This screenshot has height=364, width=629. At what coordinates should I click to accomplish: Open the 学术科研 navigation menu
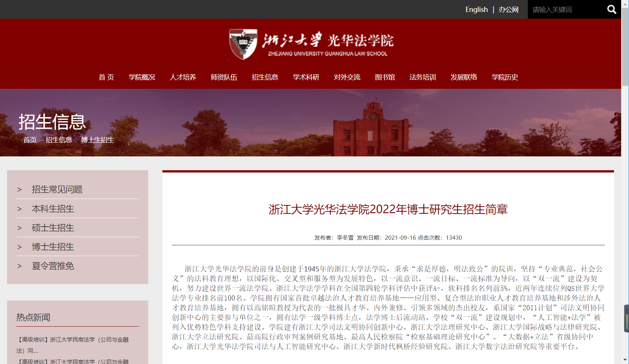click(x=306, y=77)
